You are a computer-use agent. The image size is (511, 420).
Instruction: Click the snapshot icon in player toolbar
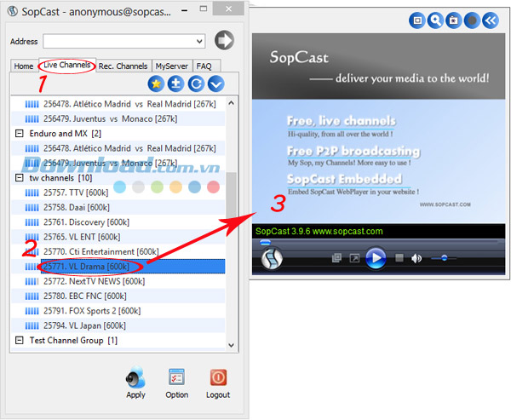point(454,20)
